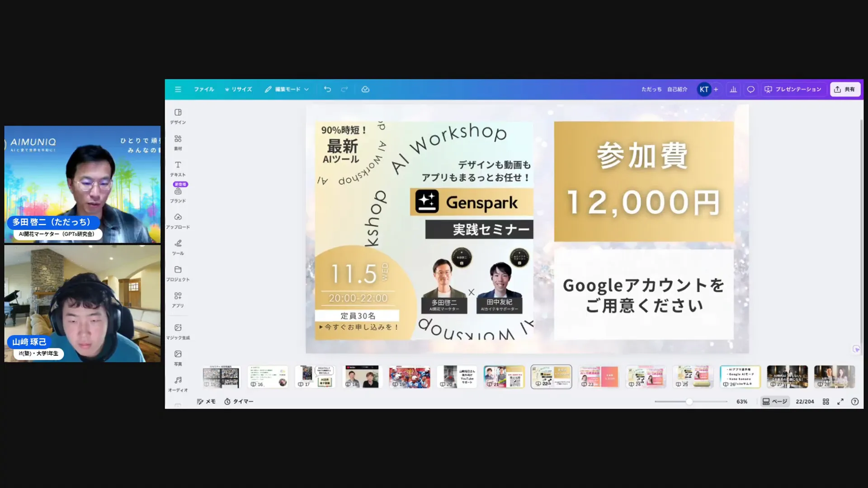Viewport: 868px width, 488px height.
Task: Open the ファイル menu
Action: click(204, 89)
